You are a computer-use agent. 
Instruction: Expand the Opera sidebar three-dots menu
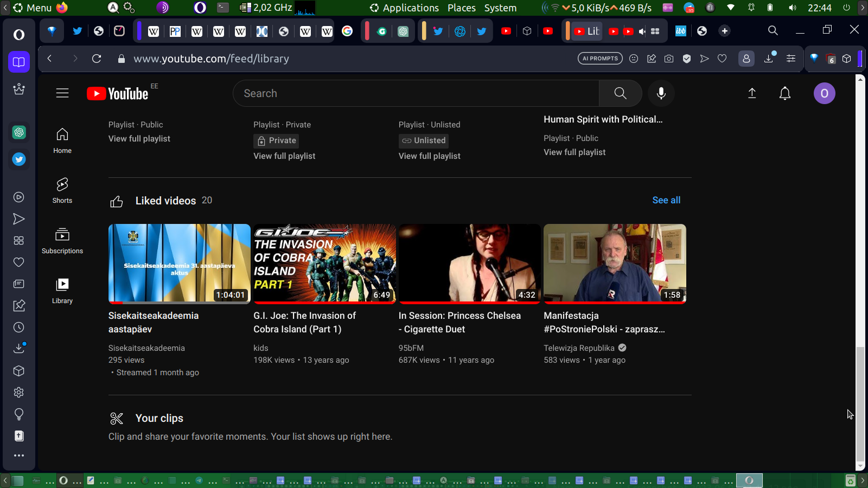point(19,455)
